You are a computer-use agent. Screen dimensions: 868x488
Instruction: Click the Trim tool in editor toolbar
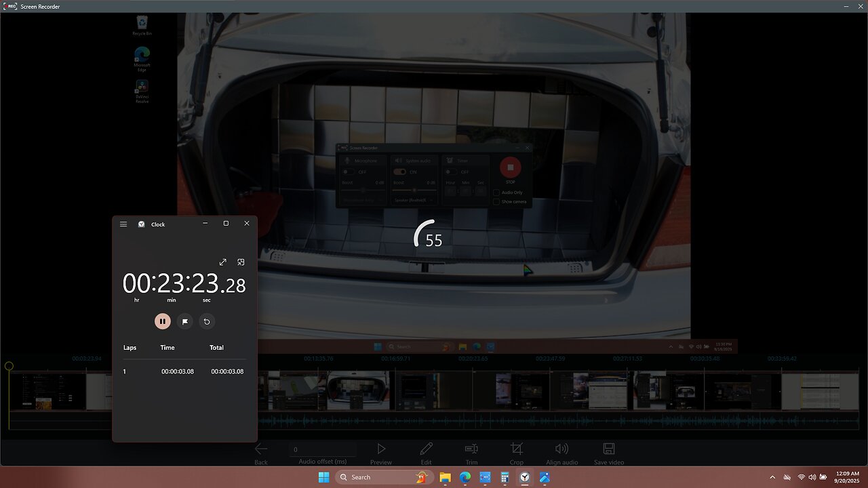click(471, 449)
